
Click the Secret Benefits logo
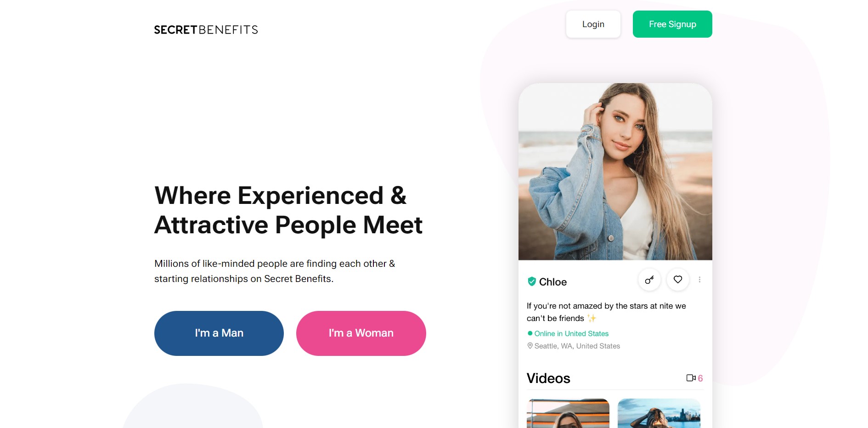(206, 30)
